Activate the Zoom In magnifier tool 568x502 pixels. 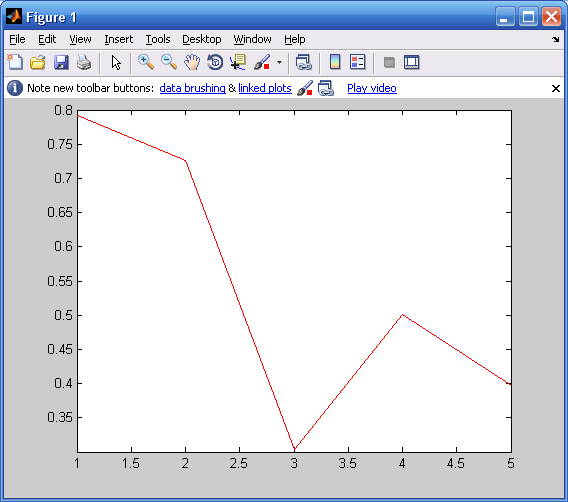146,62
